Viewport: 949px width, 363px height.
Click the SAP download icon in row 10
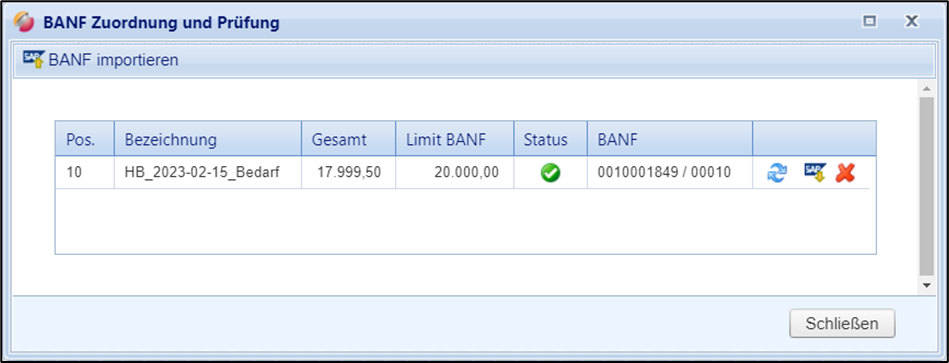click(815, 173)
